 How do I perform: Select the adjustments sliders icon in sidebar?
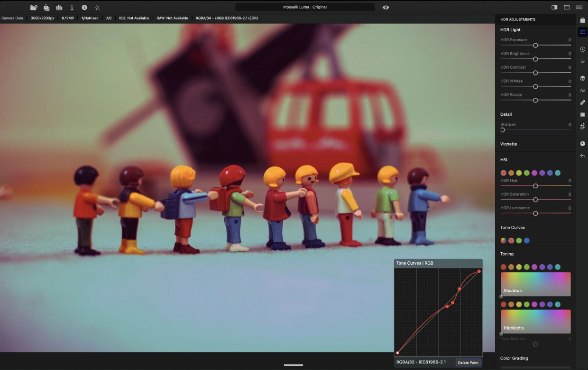pyautogui.click(x=582, y=32)
